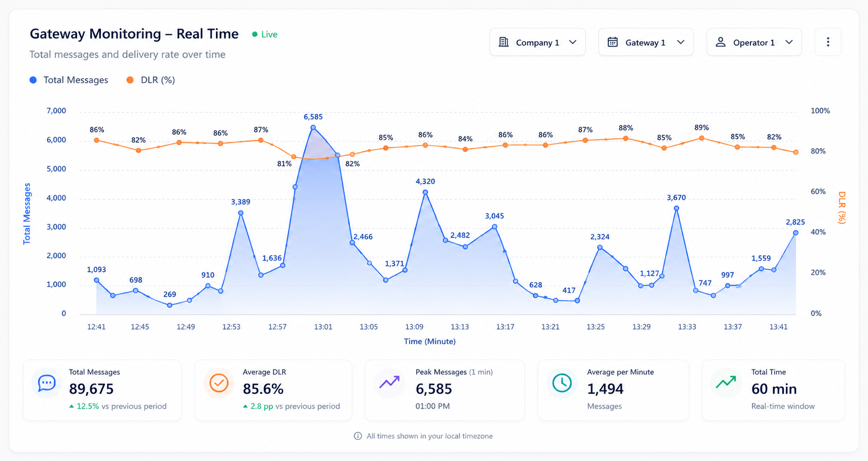Viewport: 868px width, 461px height.
Task: Expand the Company 1 dropdown chevron
Action: (x=572, y=42)
